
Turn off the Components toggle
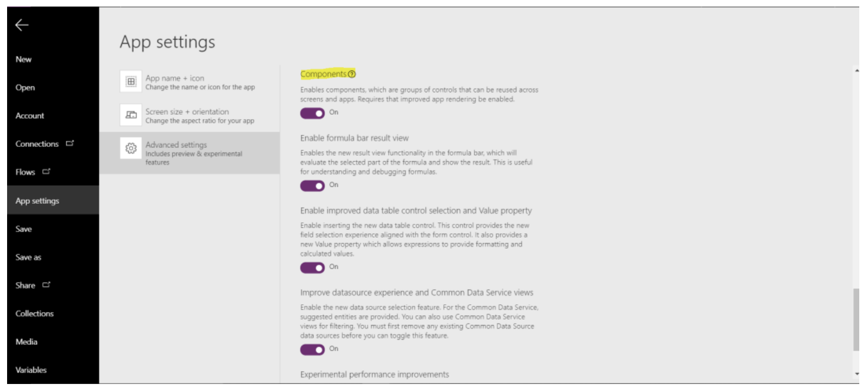pyautogui.click(x=312, y=113)
